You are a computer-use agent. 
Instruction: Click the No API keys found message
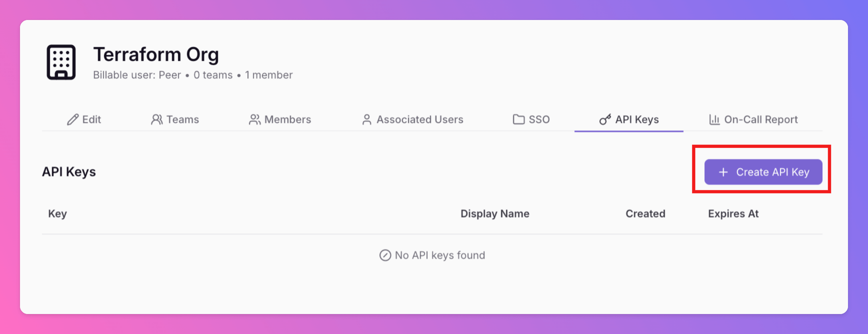tap(440, 255)
